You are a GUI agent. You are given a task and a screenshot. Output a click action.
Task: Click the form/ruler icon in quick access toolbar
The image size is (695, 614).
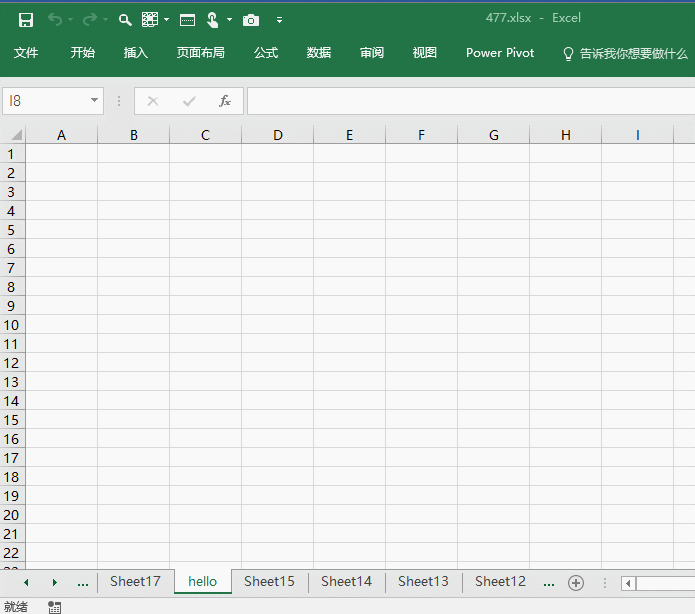tap(187, 19)
